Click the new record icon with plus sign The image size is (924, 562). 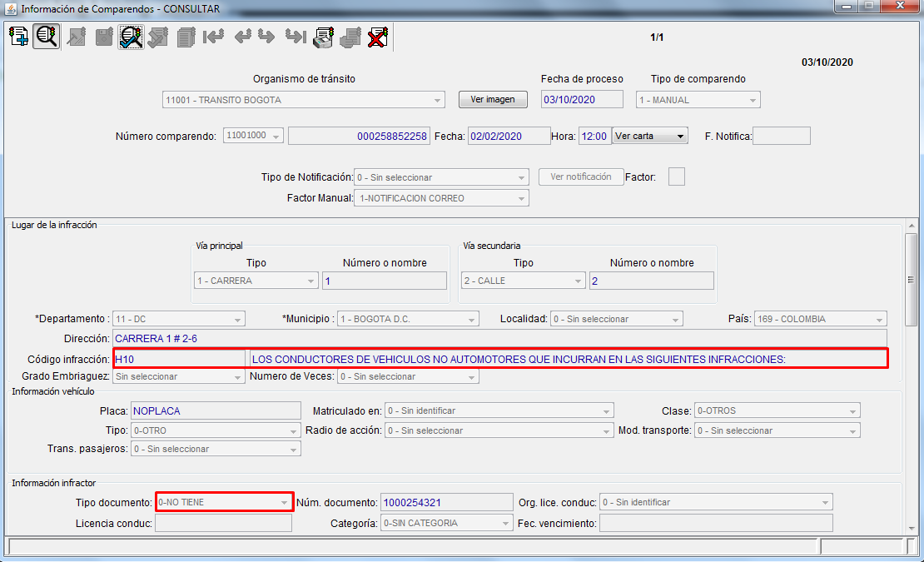click(18, 37)
